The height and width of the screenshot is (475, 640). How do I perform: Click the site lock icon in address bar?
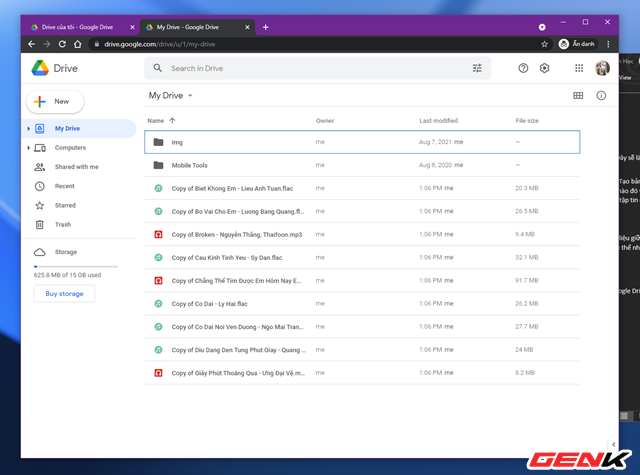tap(97, 44)
